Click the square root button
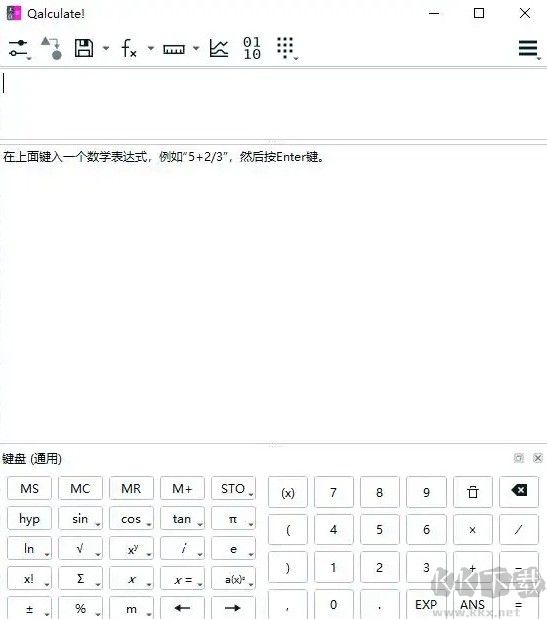This screenshot has height=619, width=547. tap(80, 548)
